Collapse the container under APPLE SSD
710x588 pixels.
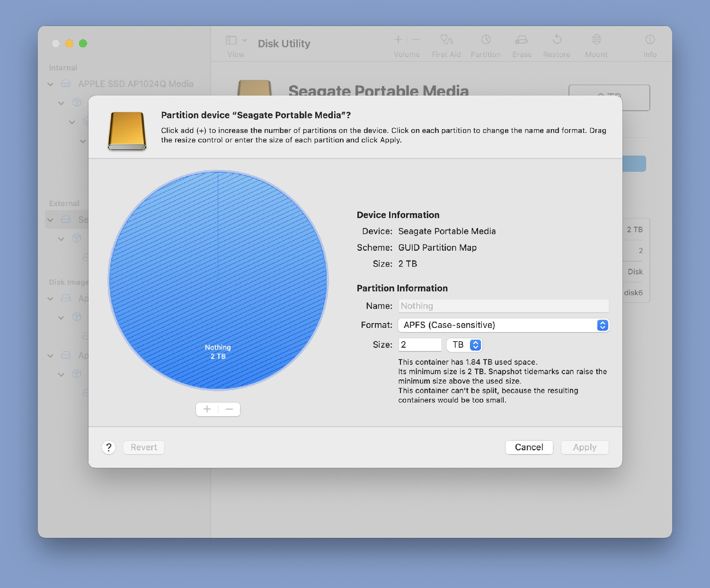(x=61, y=103)
